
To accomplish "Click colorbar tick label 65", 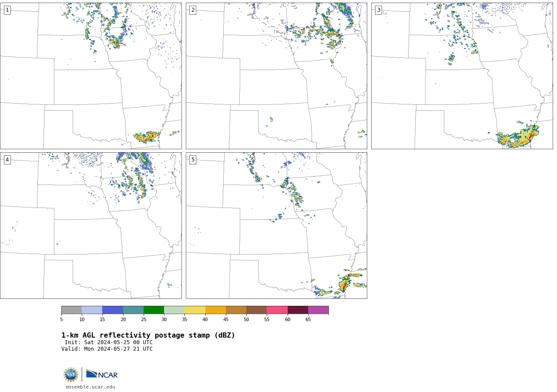I will tap(308, 320).
